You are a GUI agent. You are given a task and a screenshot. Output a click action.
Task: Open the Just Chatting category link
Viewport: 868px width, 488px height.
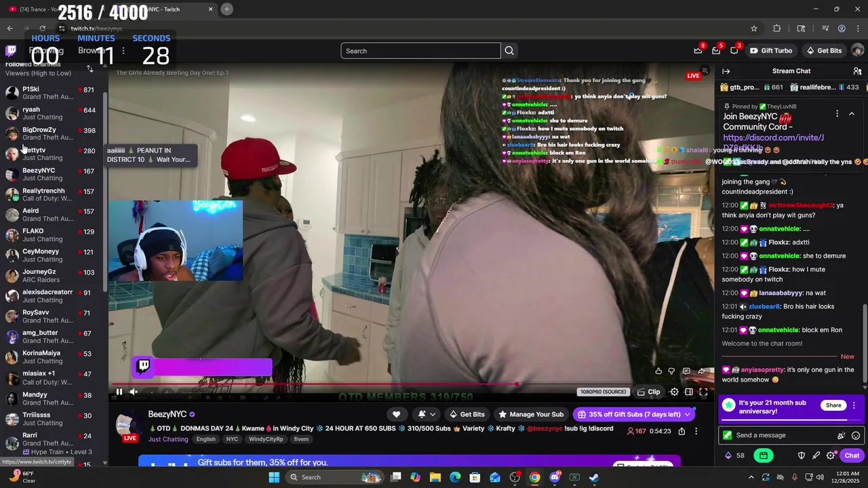[x=168, y=439]
